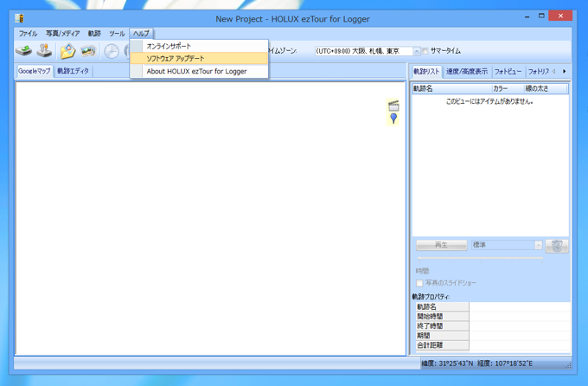Open the ツール menu

coord(117,34)
